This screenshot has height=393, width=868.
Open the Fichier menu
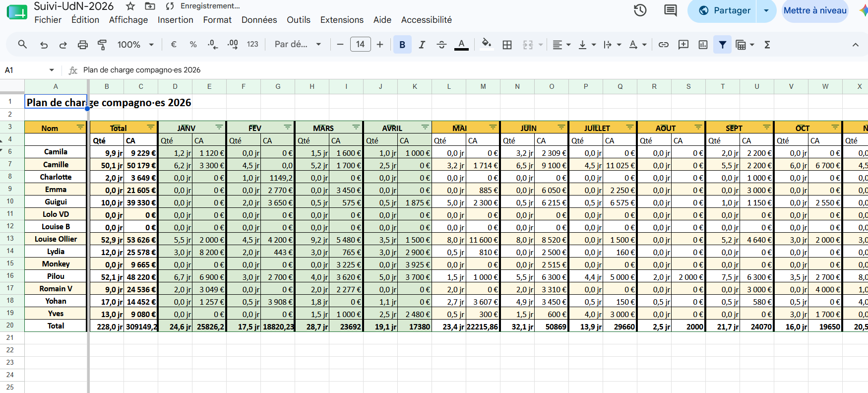48,20
